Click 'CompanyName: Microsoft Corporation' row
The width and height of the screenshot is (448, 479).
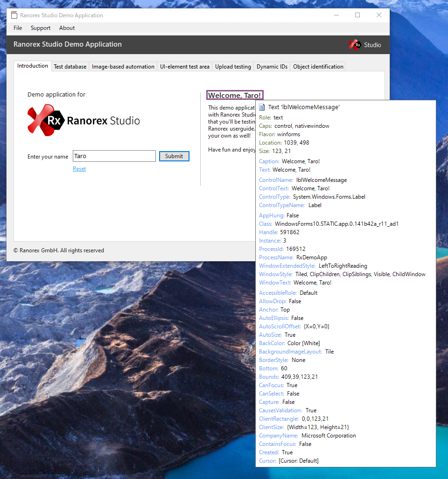(308, 436)
